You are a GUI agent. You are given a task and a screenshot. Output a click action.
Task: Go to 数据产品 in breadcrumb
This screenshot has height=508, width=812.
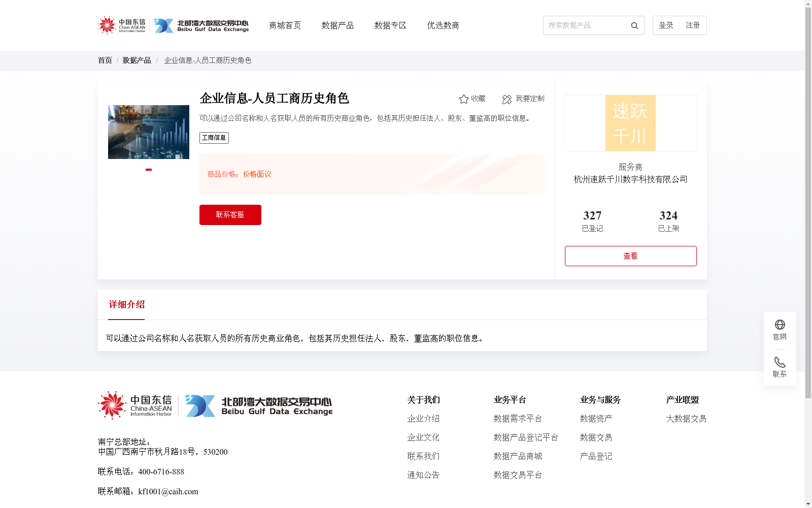(137, 60)
